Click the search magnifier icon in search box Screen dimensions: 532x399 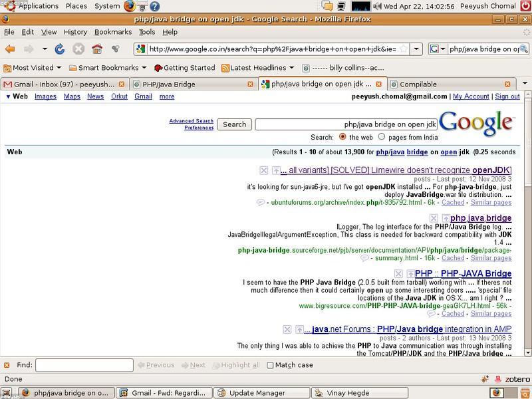pyautogui.click(x=523, y=49)
